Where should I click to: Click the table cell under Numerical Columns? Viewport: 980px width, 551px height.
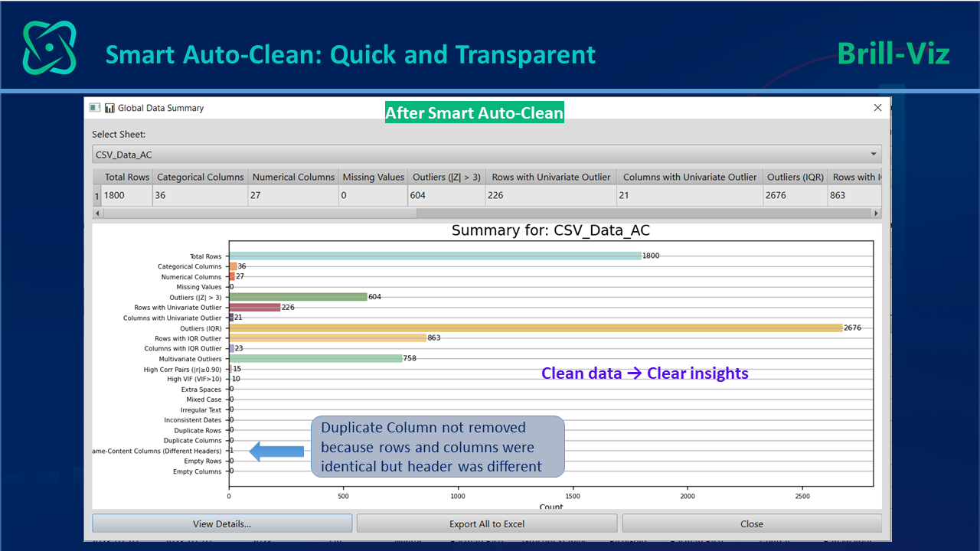click(293, 195)
